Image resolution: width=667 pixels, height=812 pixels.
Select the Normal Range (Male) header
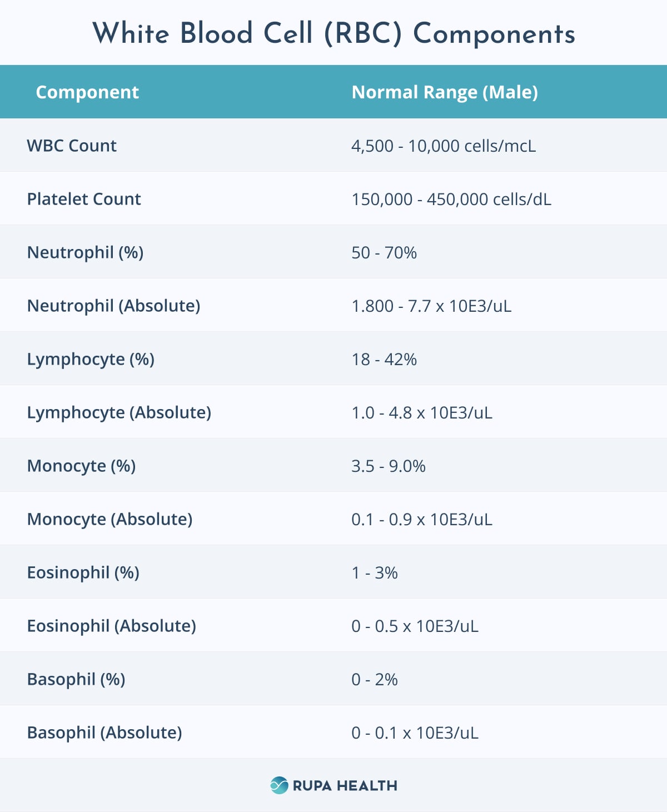coord(445,92)
